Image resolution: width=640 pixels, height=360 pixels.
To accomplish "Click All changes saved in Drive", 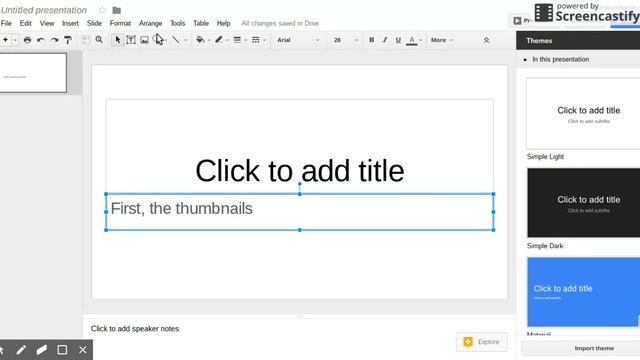I will (280, 23).
